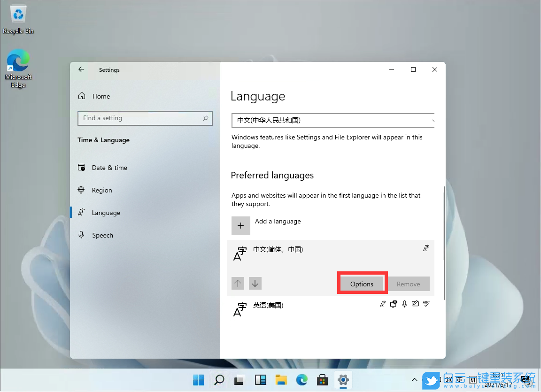Screen dimensions: 541x392
Task: Click the down arrow to lower 中文 language priority
Action: pos(255,283)
